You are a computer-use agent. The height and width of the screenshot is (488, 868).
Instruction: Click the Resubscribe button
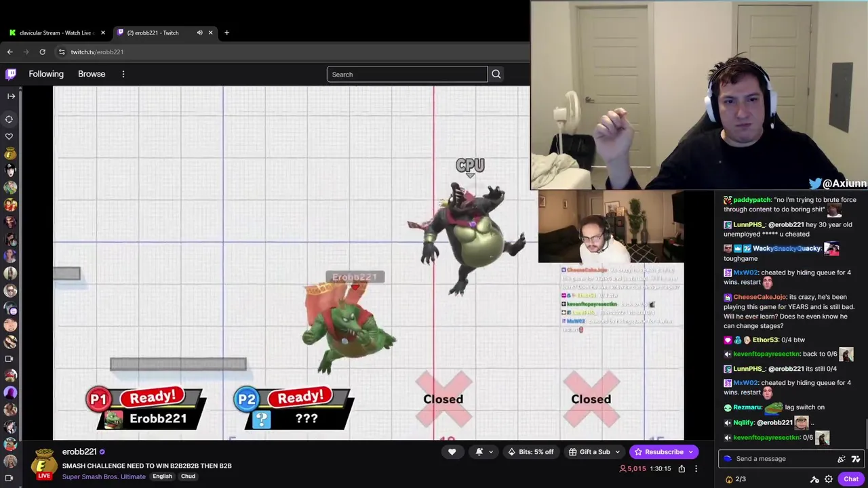point(664,452)
